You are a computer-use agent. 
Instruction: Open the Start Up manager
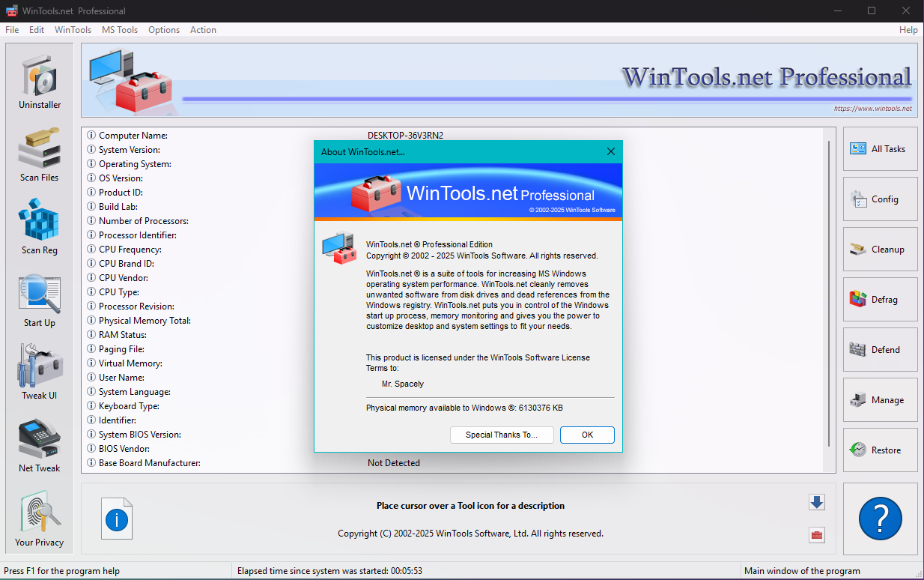[40, 299]
